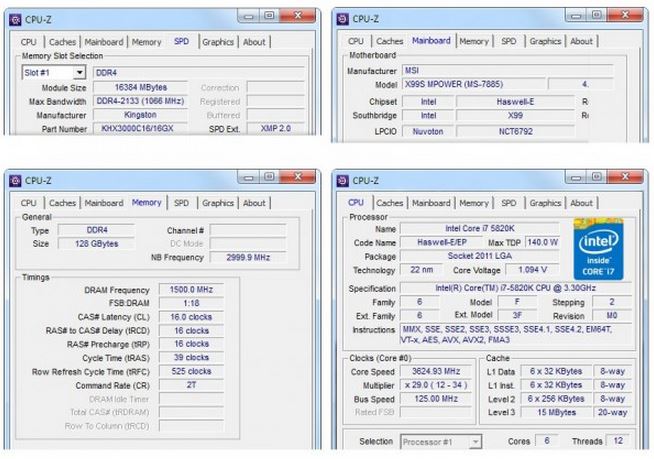Click the CPU-Z icon in the SPD window title bar
Screen dimensions: 654x460
tap(14, 17)
